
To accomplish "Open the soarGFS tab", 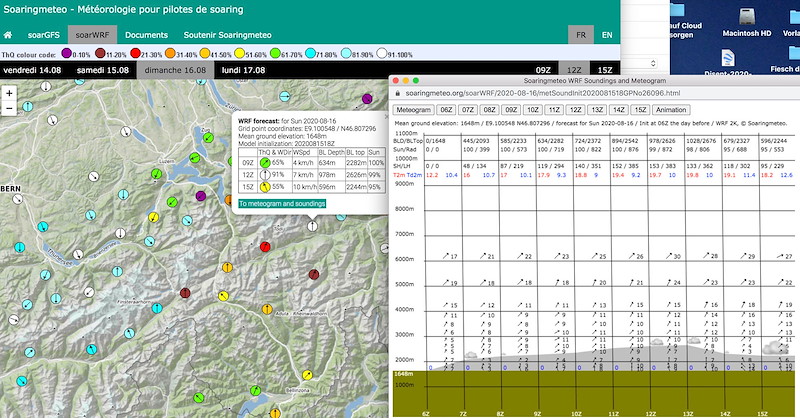I will pyautogui.click(x=43, y=35).
